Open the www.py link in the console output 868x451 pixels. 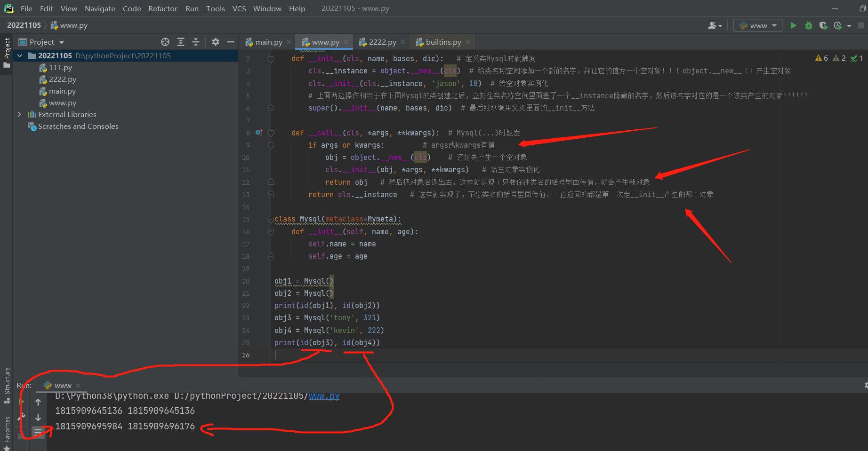tap(324, 396)
